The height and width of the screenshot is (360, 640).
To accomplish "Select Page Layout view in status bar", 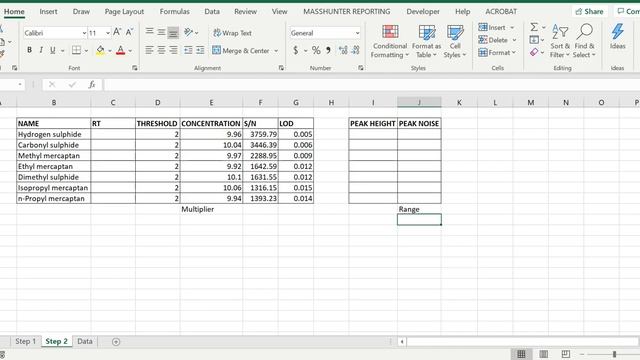I will click(543, 354).
